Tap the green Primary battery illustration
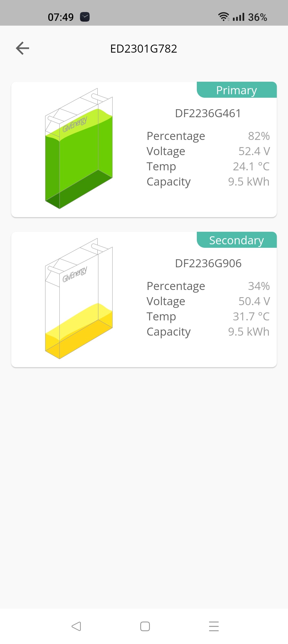 coord(79,148)
